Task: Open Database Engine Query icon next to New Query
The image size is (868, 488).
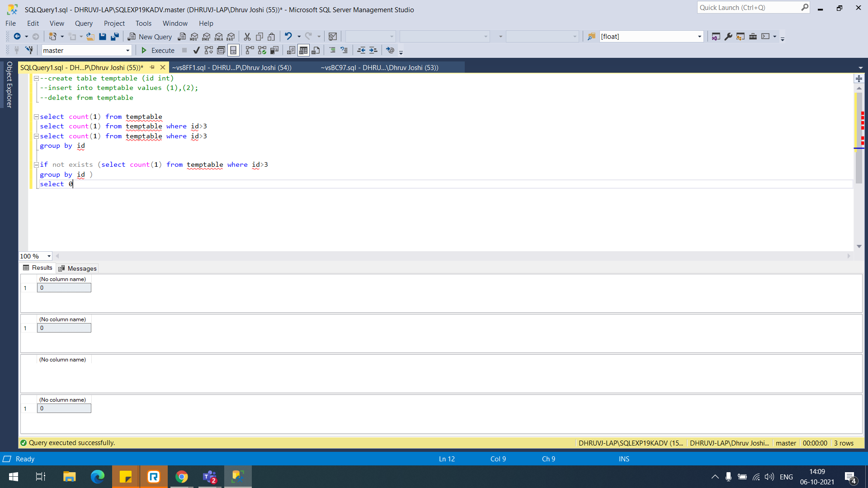Action: click(182, 37)
